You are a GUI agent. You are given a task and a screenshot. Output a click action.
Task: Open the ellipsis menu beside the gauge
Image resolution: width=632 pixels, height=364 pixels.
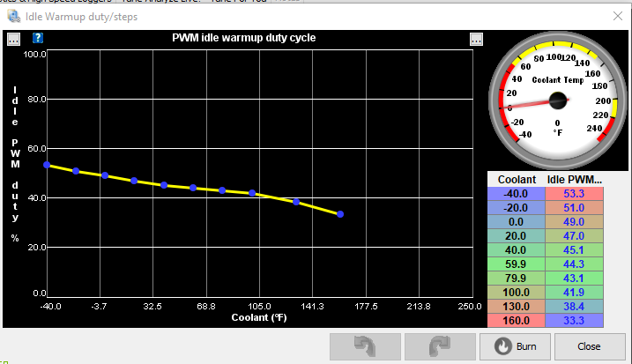click(x=476, y=39)
